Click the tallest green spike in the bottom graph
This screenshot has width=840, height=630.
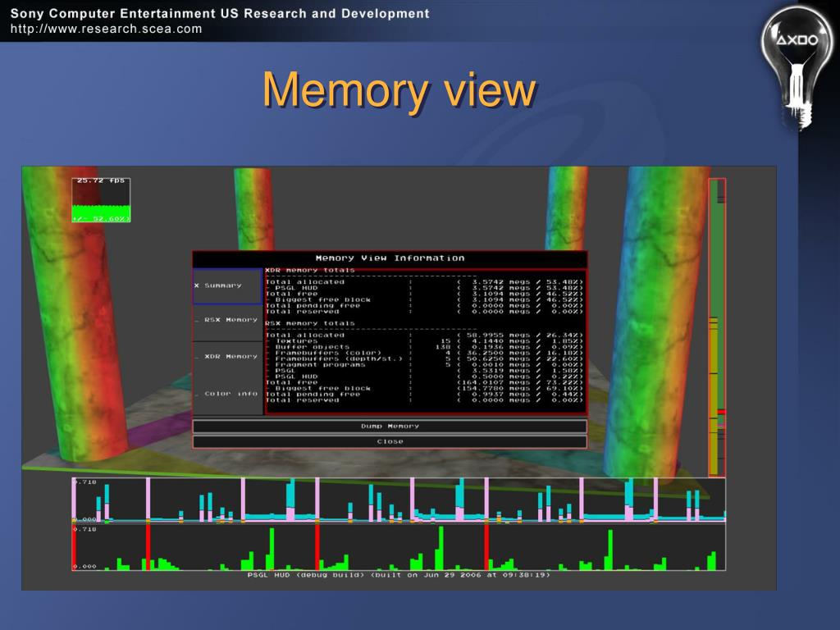coord(441,548)
